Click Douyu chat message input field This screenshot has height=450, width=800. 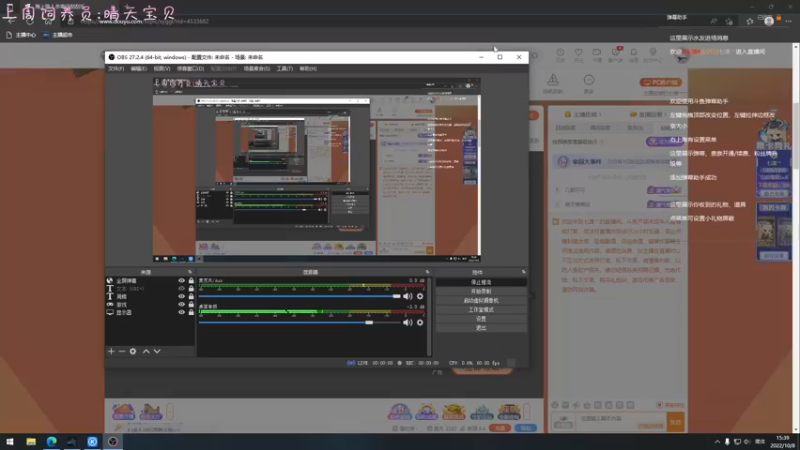coord(621,421)
